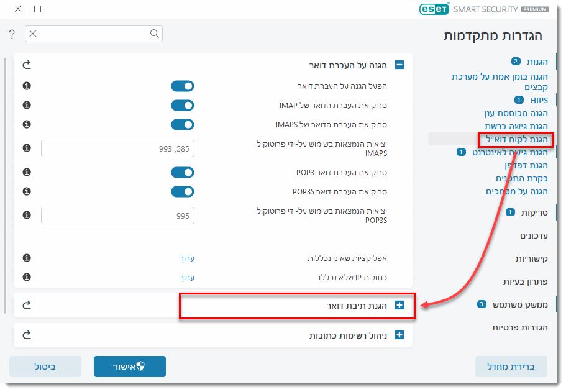Open עדכונים category in sidebar

coord(534,235)
